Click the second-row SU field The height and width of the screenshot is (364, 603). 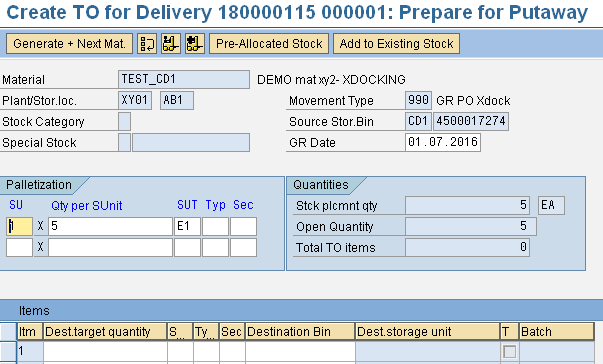pos(19,248)
